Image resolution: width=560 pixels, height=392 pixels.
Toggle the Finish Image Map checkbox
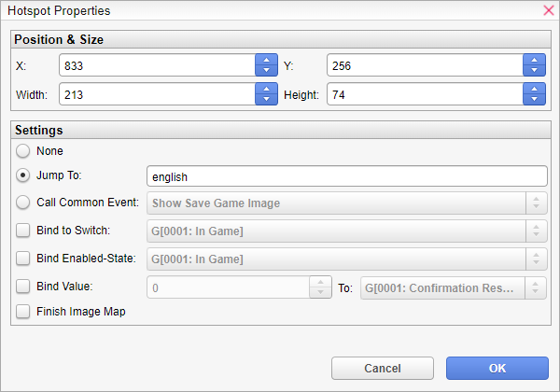pyautogui.click(x=23, y=312)
